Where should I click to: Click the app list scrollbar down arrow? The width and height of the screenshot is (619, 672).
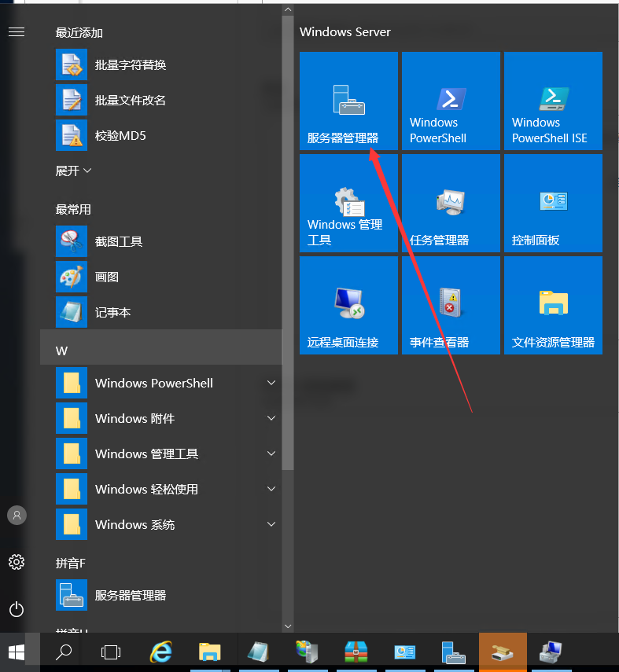coord(288,626)
